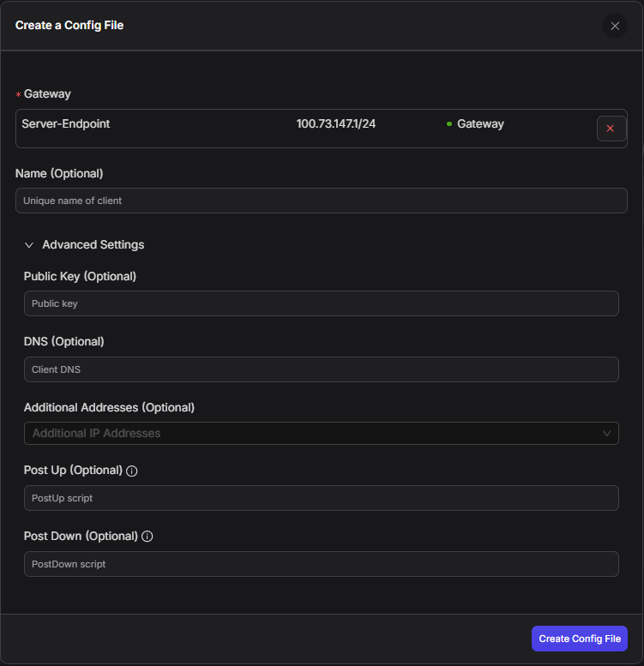Click the Name (Optional) field label

coord(59,173)
